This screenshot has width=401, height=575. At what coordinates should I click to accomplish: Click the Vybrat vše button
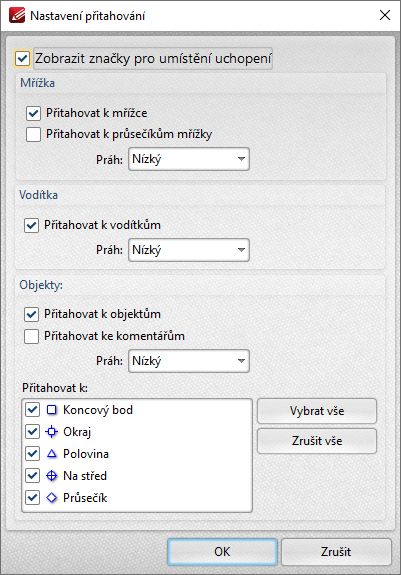tap(317, 411)
